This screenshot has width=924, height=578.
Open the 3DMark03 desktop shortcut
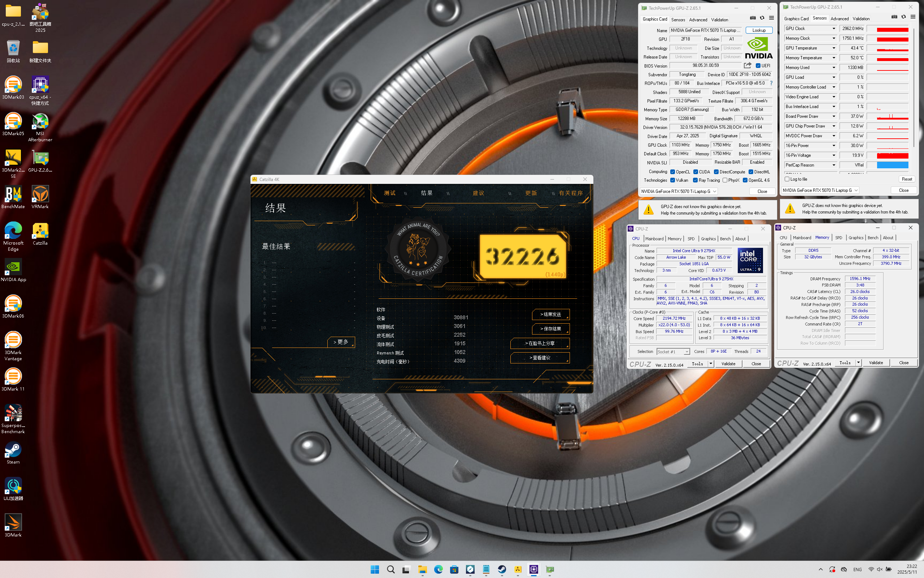pyautogui.click(x=13, y=88)
